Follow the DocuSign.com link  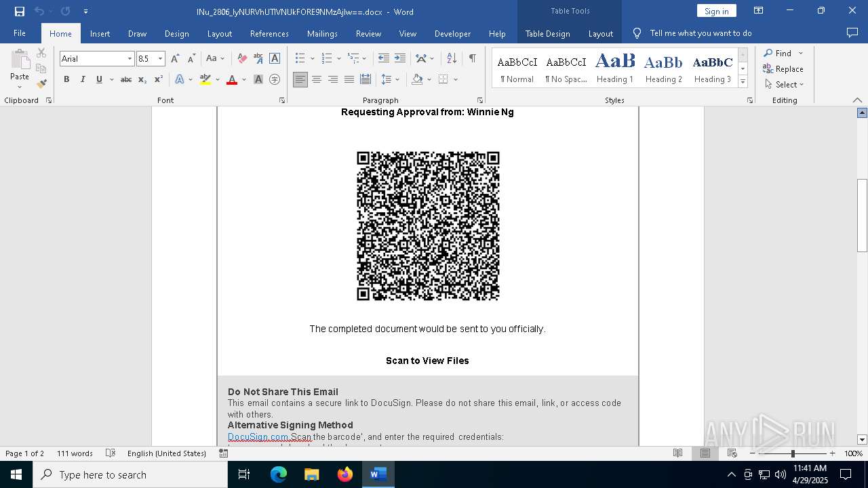pyautogui.click(x=258, y=437)
